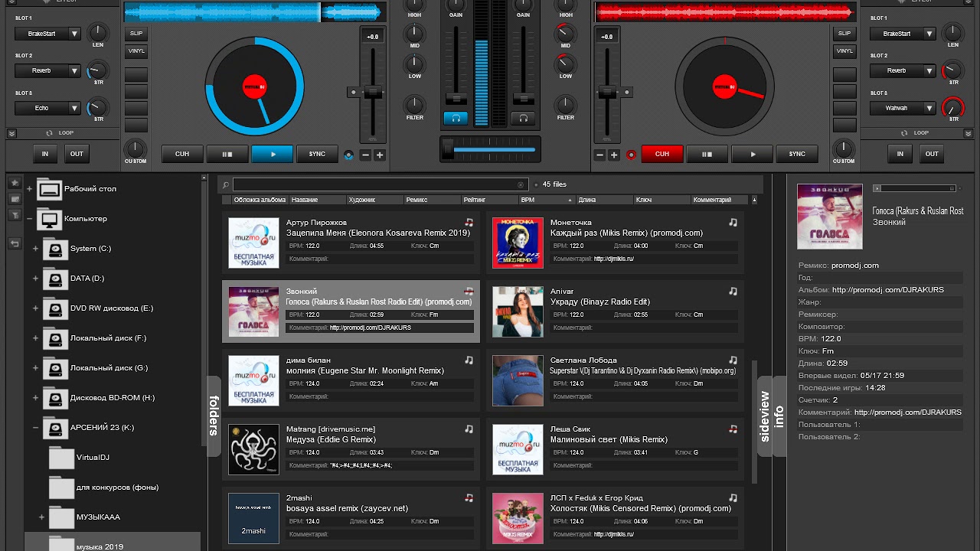
Task: Click the star favorites icon in browser sidebar
Action: tap(14, 184)
